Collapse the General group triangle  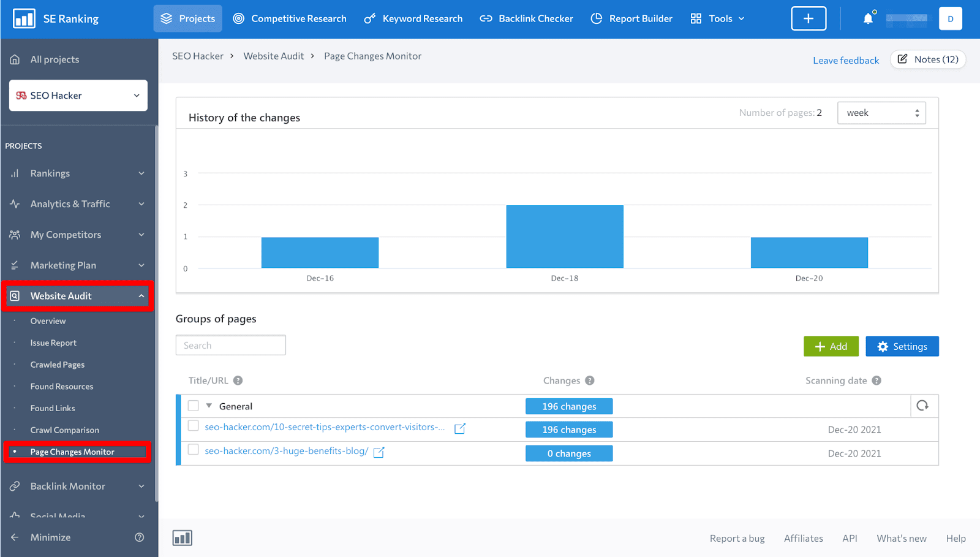pos(209,406)
